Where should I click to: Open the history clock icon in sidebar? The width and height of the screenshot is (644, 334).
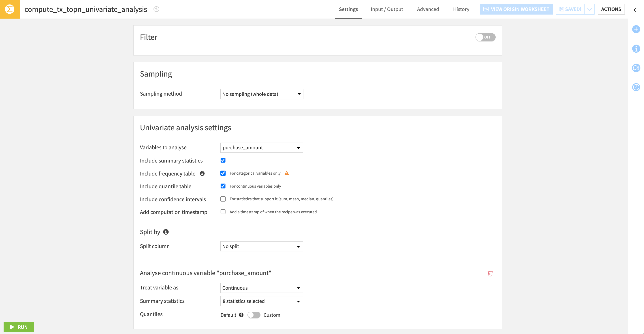[x=636, y=87]
